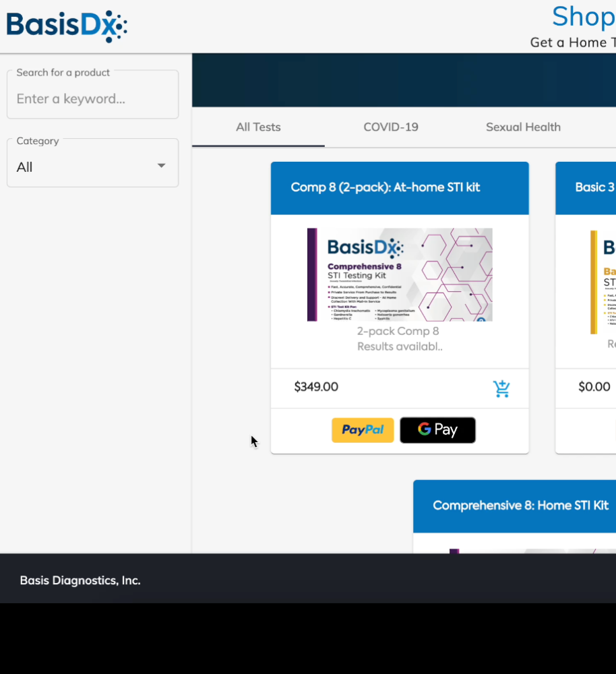Click the BasisDx logo

click(67, 26)
